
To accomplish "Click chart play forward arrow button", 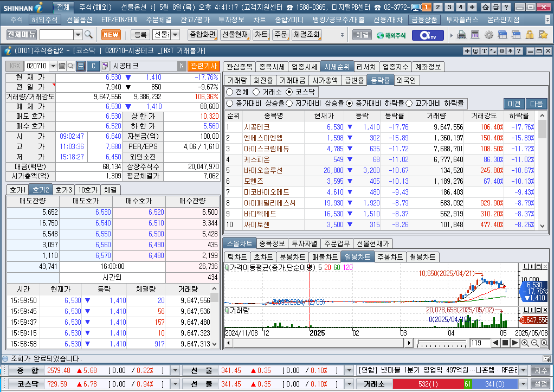I will [x=515, y=343].
